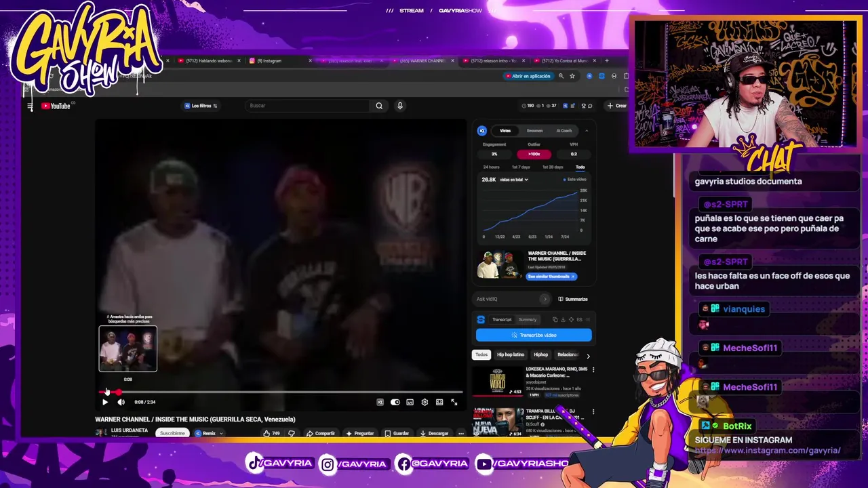Screen dimensions: 868x488
Task: Seek on the video progress bar
Action: point(281,392)
